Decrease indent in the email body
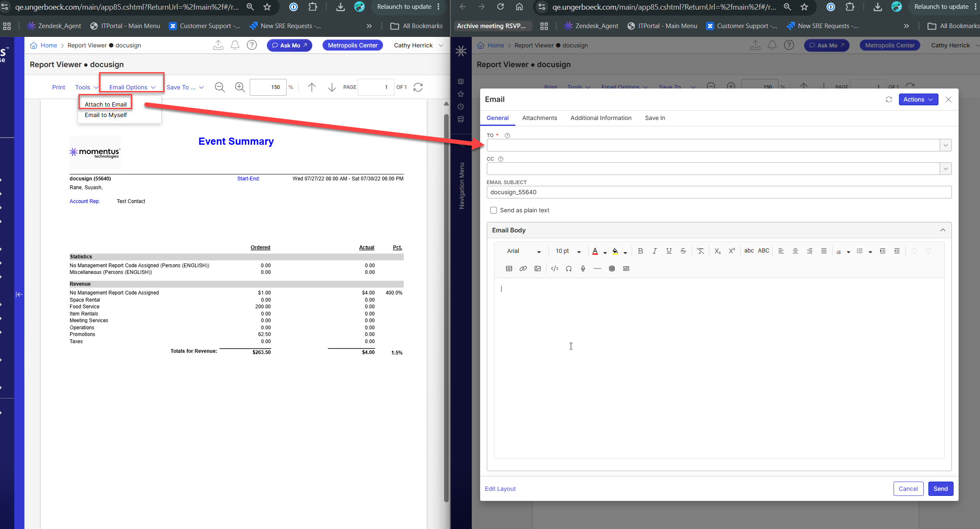This screenshot has height=529, width=980. tap(897, 251)
